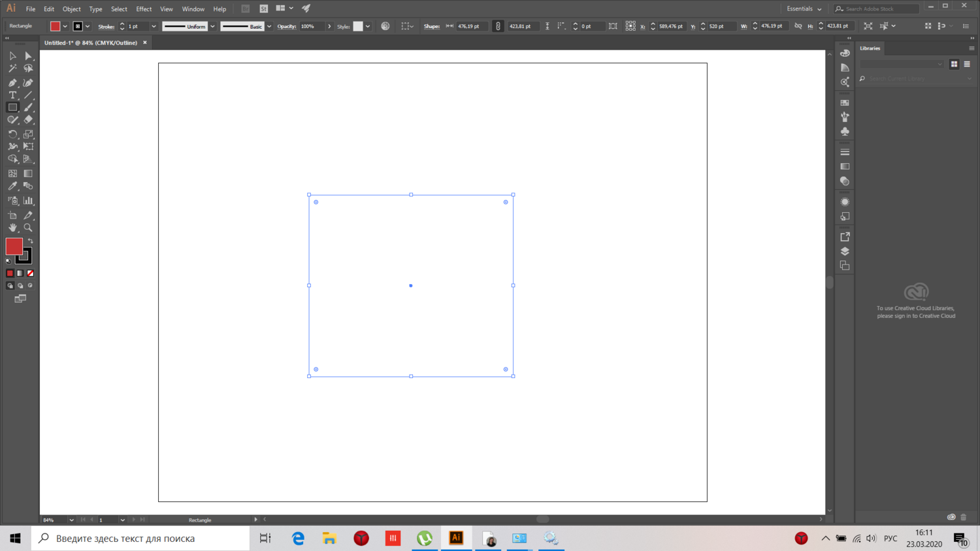The image size is (980, 551).
Task: Toggle constrain width and height proportions link
Action: pos(798,26)
